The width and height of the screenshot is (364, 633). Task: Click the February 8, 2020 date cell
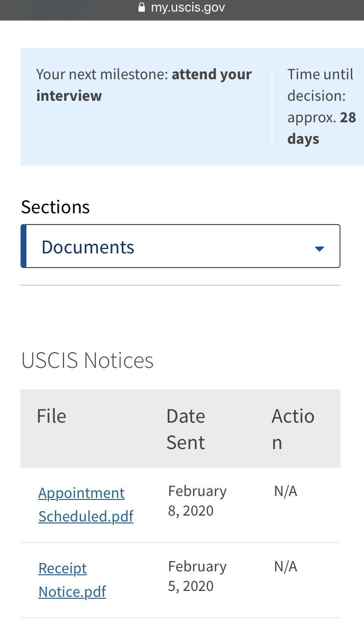[197, 500]
